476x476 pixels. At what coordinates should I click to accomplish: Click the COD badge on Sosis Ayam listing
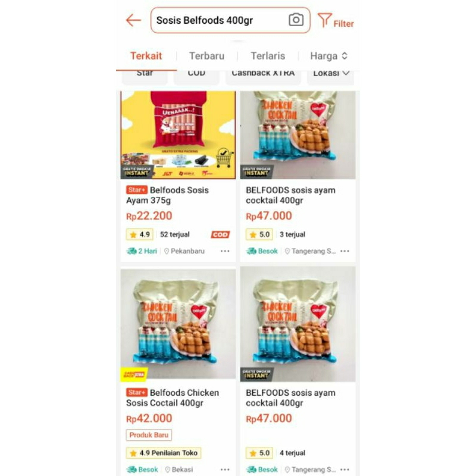(220, 234)
